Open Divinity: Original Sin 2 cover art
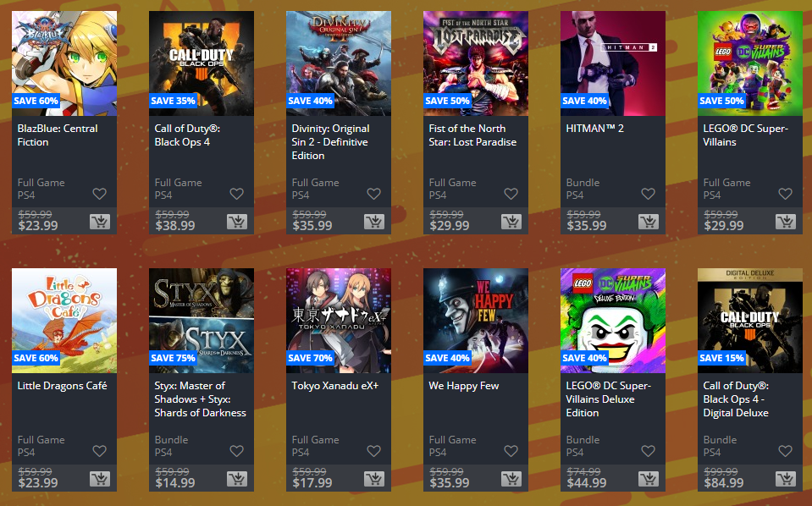 [339, 63]
